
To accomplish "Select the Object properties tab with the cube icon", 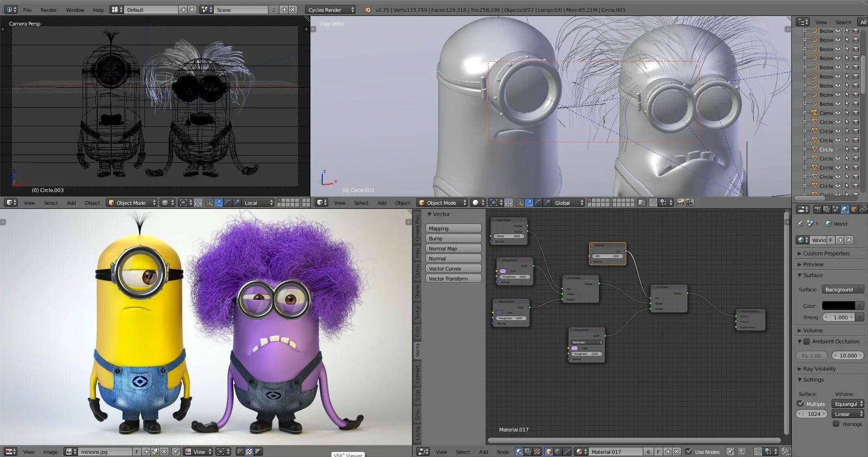I will click(854, 209).
